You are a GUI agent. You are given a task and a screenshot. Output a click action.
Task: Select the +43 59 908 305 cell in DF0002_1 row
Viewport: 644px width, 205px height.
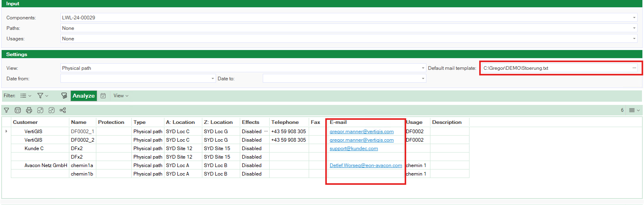point(289,132)
